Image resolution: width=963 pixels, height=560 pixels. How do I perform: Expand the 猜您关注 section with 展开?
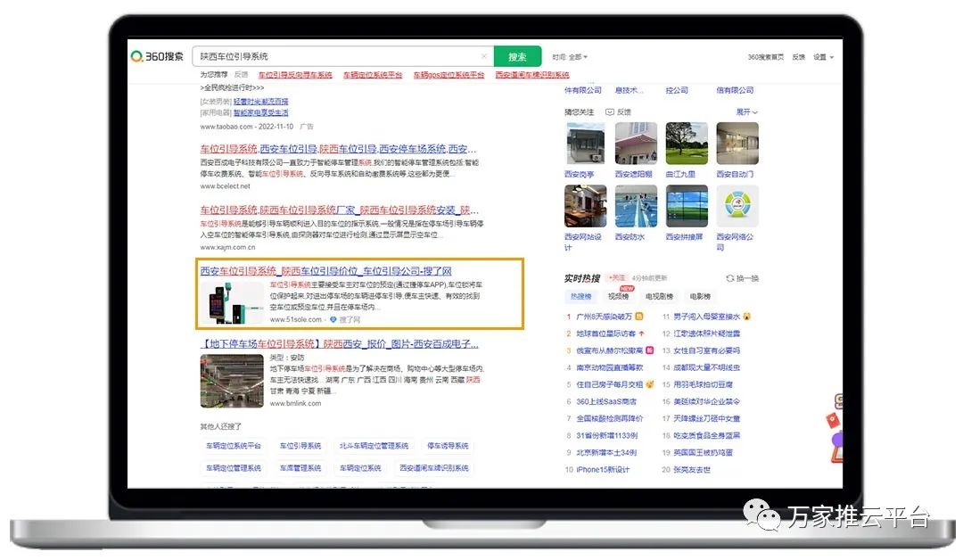pos(746,112)
